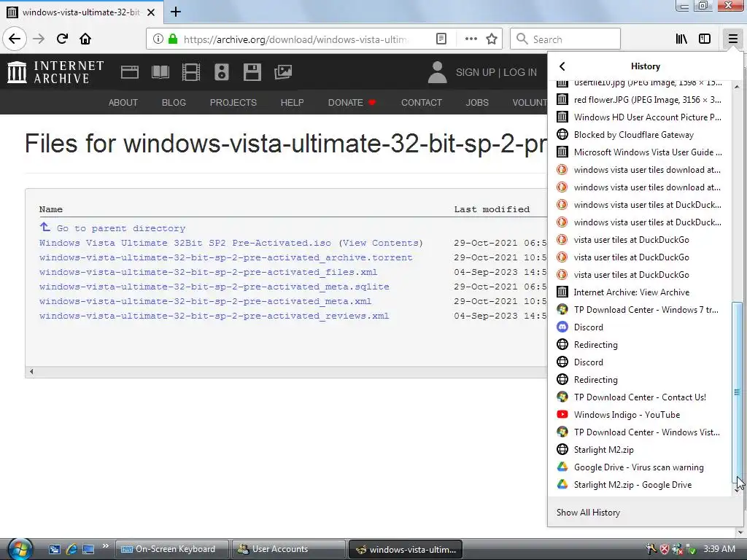747x560 pixels.
Task: Click the user avatar icon
Action: (x=437, y=72)
